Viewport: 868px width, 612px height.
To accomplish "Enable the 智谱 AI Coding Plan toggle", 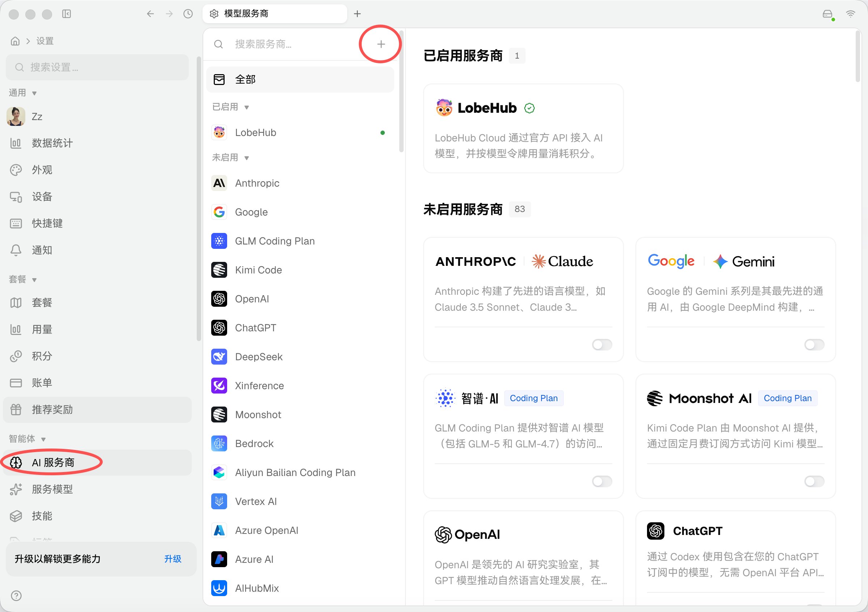I will pyautogui.click(x=602, y=481).
